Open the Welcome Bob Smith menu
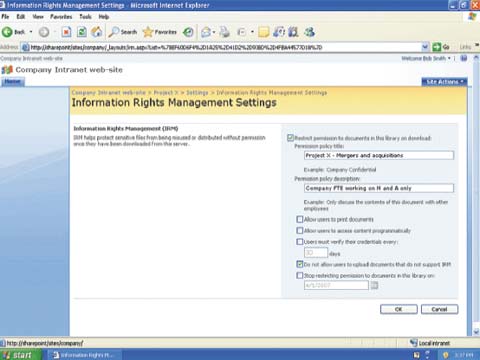This screenshot has height=360, width=480. pos(426,58)
